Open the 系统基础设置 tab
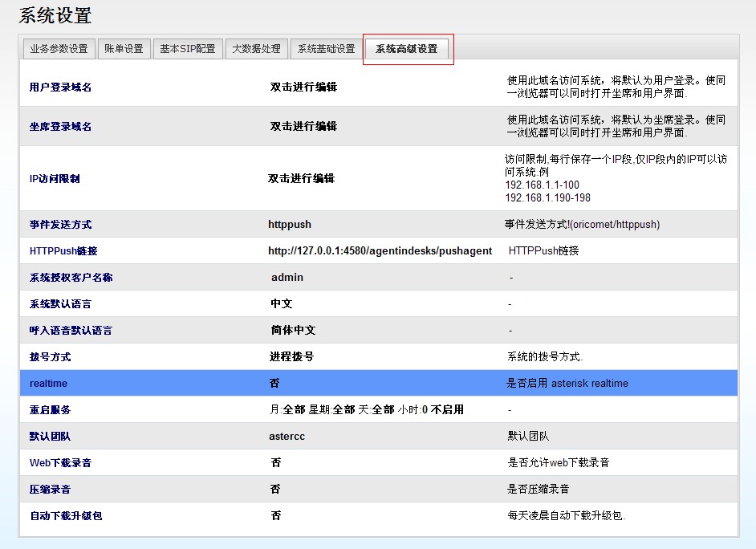The height and width of the screenshot is (549, 756). (x=326, y=48)
